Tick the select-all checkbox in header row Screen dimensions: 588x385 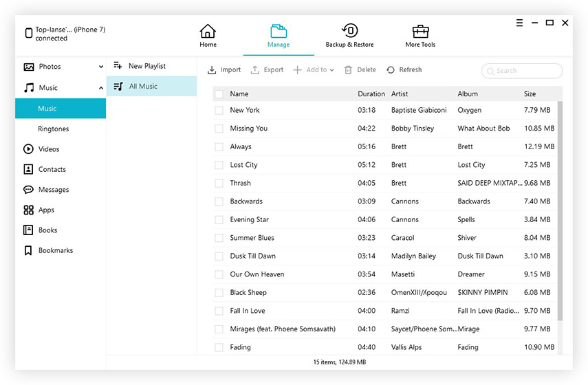coord(219,94)
